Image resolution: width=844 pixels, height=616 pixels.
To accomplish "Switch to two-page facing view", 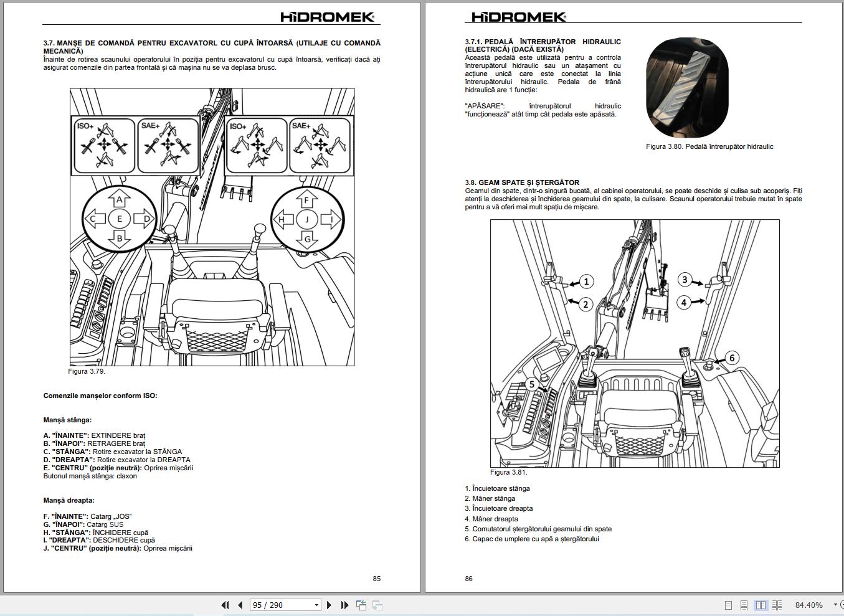I will click(x=761, y=605).
